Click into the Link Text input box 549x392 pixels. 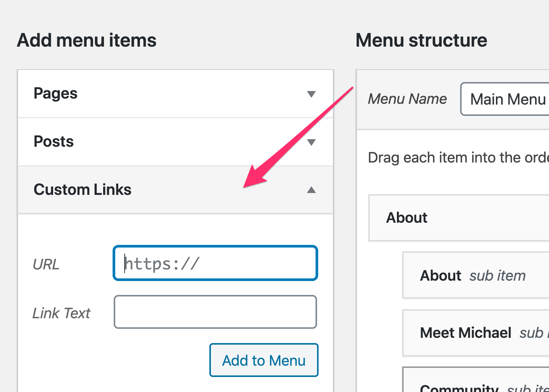click(x=215, y=312)
